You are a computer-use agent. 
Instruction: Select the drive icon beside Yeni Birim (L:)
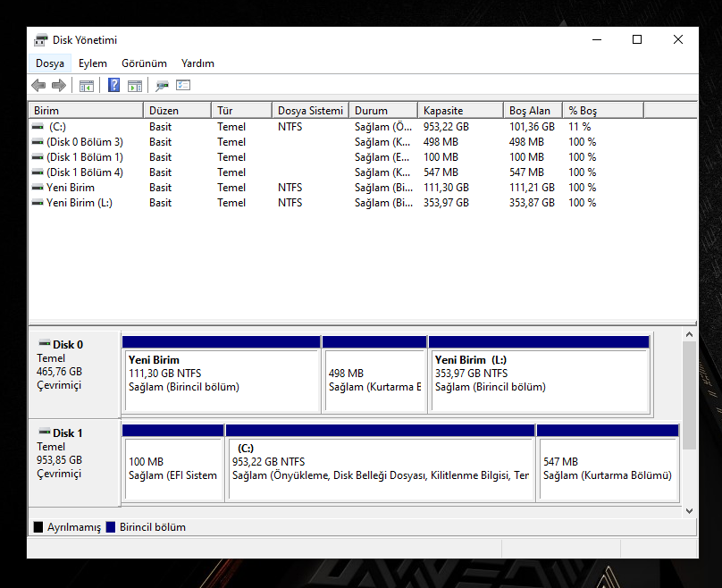38,203
